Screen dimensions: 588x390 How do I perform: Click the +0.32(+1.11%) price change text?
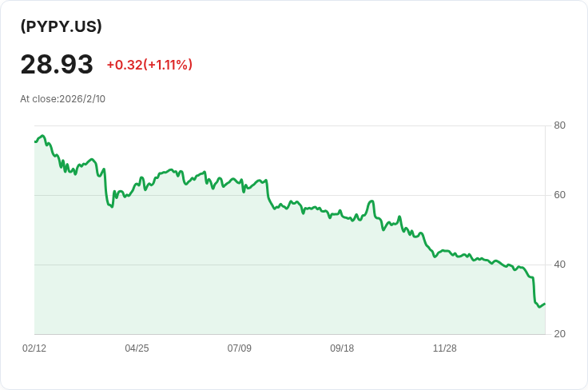point(149,65)
